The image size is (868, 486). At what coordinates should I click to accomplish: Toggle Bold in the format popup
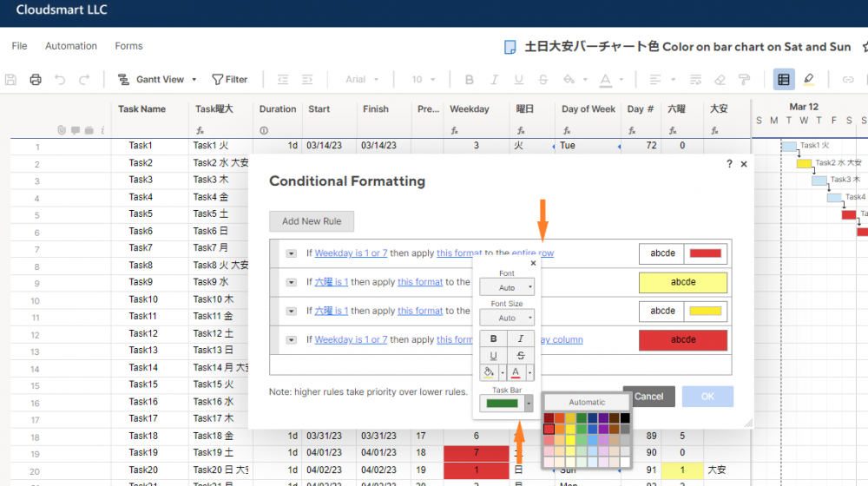tap(494, 338)
